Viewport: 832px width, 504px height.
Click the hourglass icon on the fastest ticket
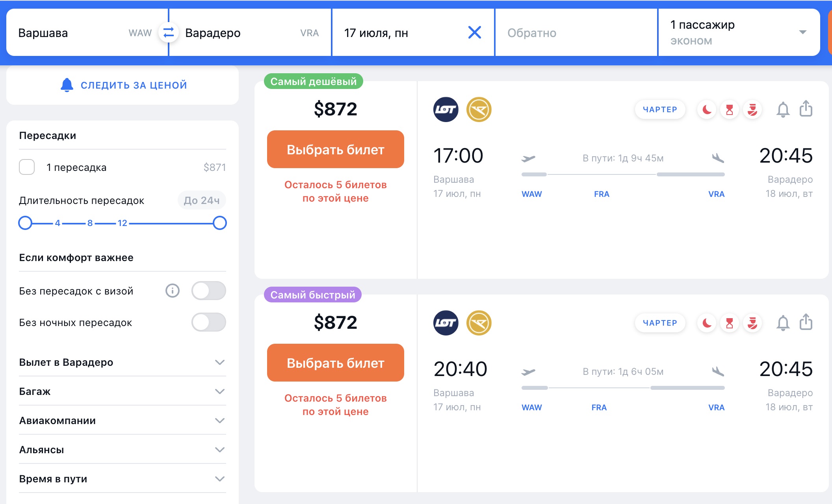coord(730,323)
